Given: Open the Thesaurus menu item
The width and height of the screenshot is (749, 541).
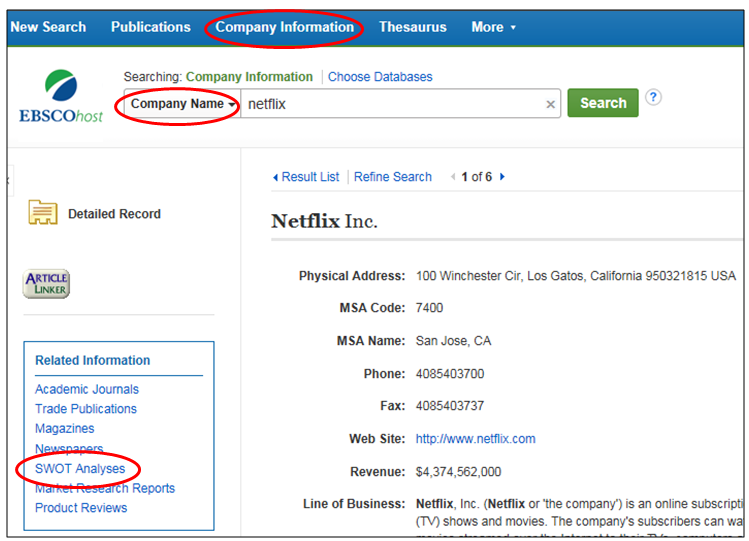Looking at the screenshot, I should click(413, 27).
